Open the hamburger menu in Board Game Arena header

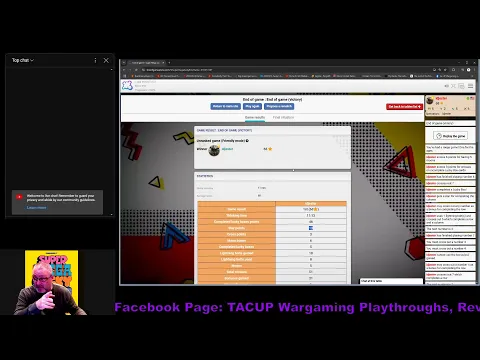coord(471,86)
